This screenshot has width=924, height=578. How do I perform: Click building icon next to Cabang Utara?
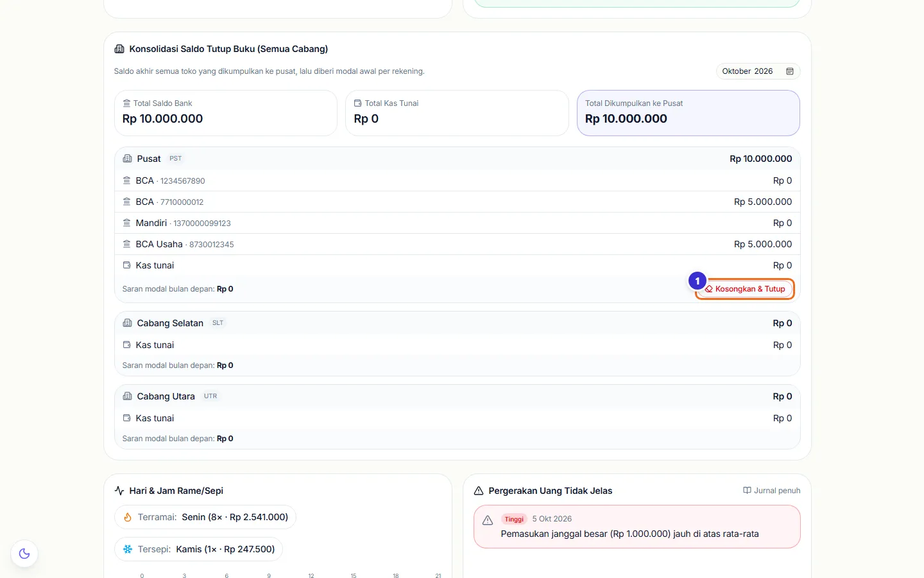[x=127, y=396]
